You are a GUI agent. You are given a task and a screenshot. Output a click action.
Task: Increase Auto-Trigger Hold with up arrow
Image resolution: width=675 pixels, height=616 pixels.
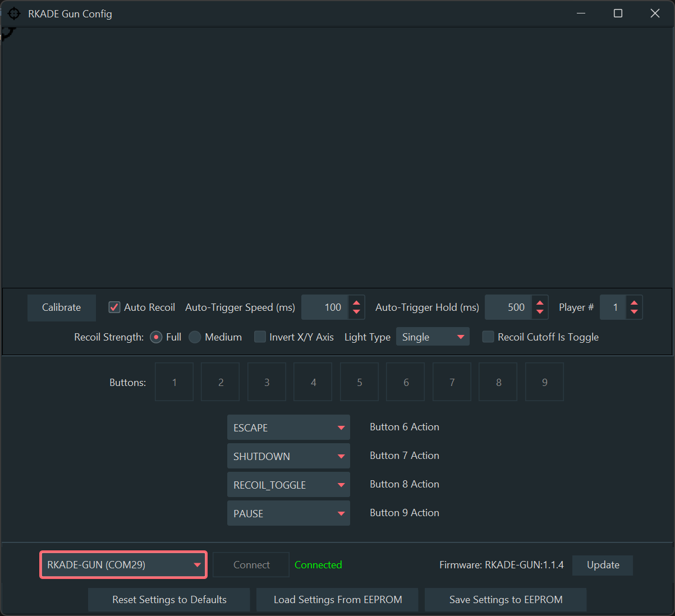click(x=540, y=303)
